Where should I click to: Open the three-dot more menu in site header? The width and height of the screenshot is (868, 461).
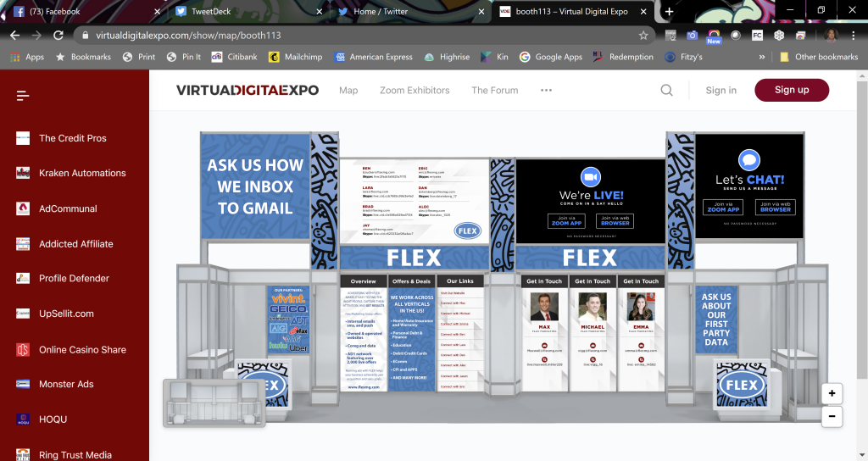(547, 90)
